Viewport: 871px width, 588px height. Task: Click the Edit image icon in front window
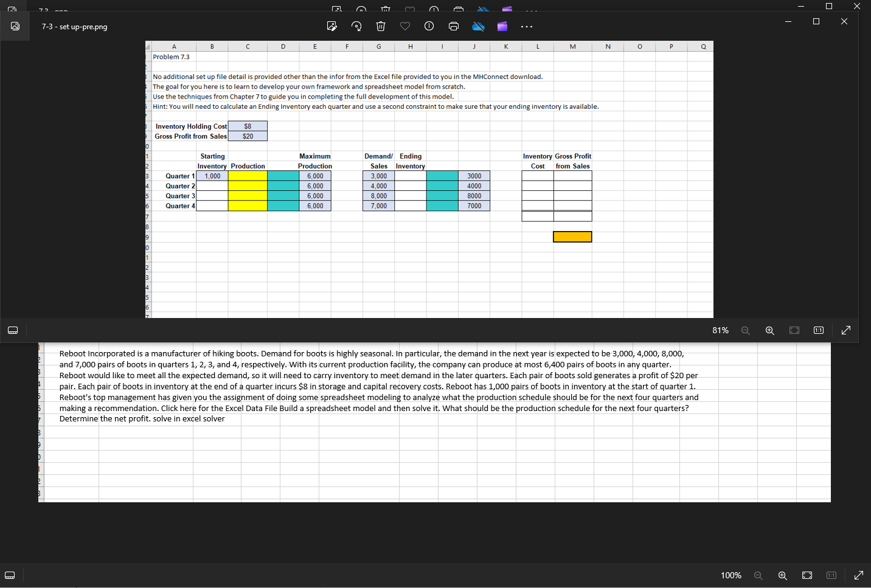coord(332,26)
